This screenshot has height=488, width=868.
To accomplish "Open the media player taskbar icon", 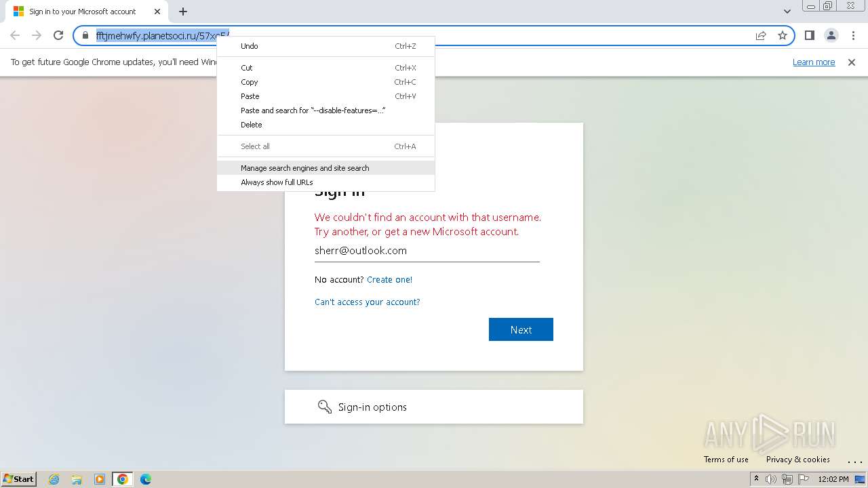I will click(100, 479).
